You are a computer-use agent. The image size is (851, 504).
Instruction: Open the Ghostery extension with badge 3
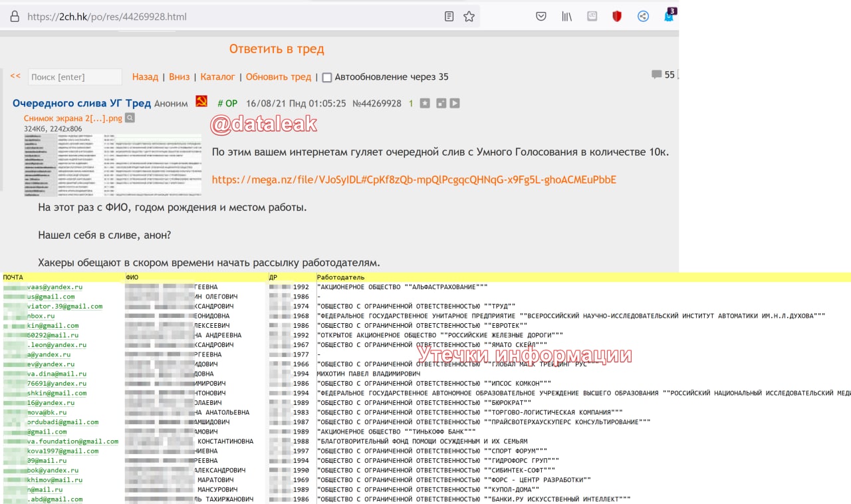(669, 15)
